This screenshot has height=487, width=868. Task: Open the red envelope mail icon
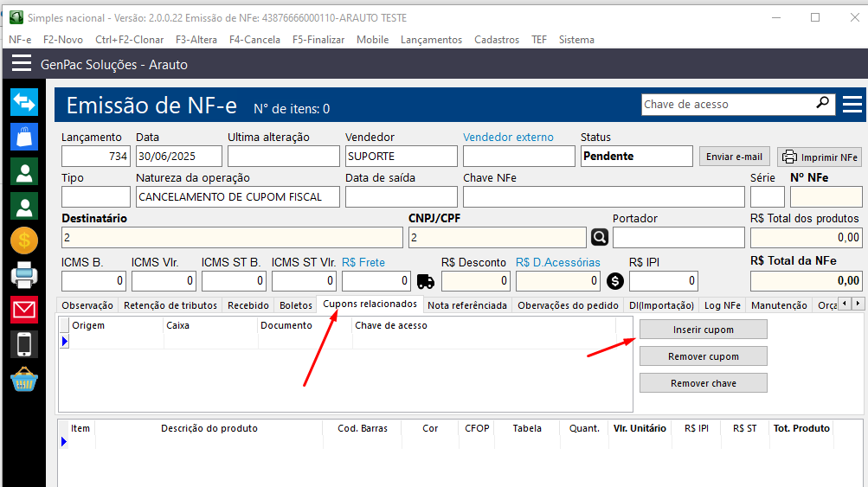(x=23, y=309)
